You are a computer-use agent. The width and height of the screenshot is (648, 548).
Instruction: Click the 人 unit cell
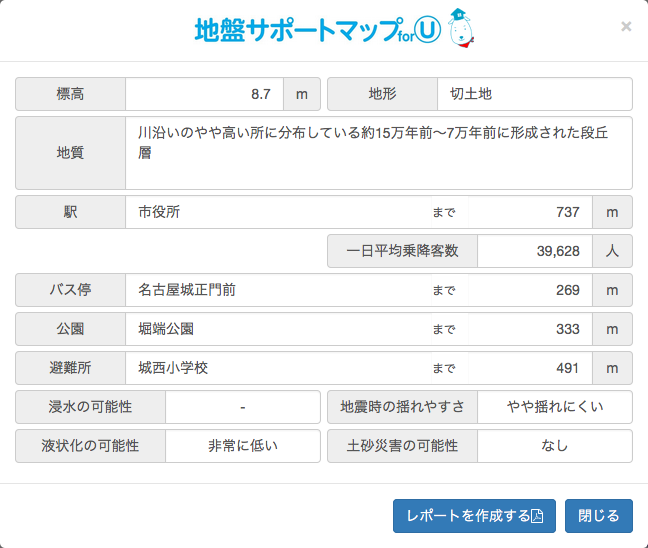coord(612,251)
